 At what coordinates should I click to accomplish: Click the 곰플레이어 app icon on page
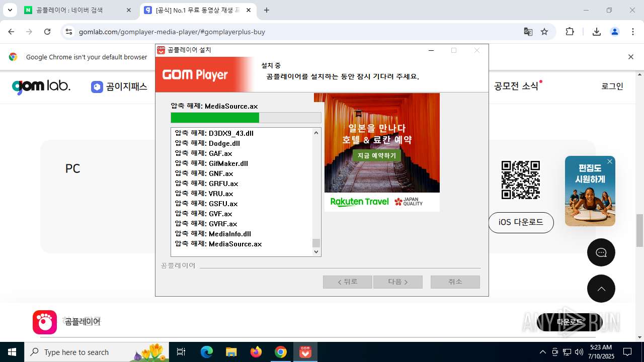point(45,322)
